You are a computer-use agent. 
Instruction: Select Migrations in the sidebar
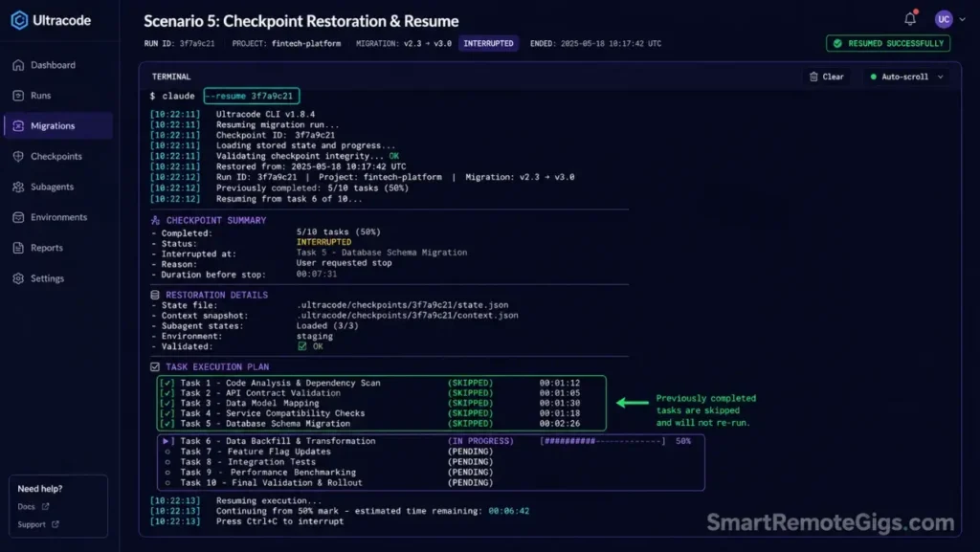pos(58,125)
